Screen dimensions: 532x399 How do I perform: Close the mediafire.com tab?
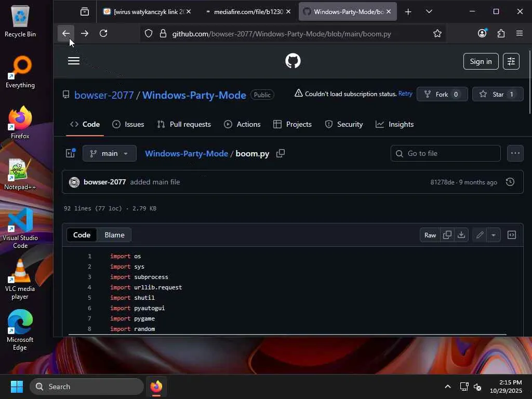coord(288,11)
